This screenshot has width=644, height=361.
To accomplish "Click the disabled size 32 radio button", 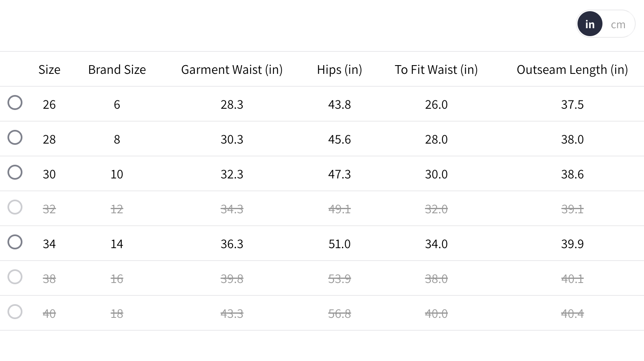I will point(15,207).
